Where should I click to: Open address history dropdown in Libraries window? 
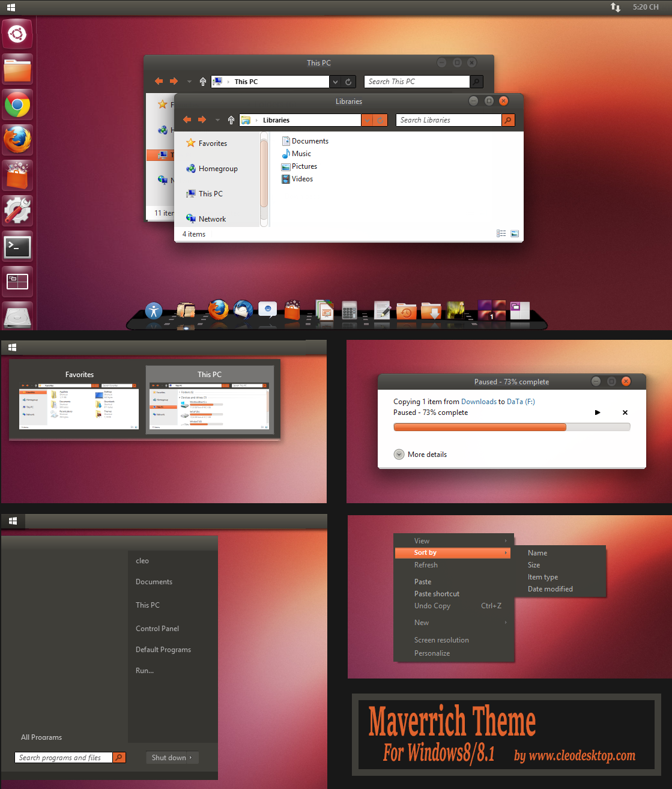tap(368, 120)
